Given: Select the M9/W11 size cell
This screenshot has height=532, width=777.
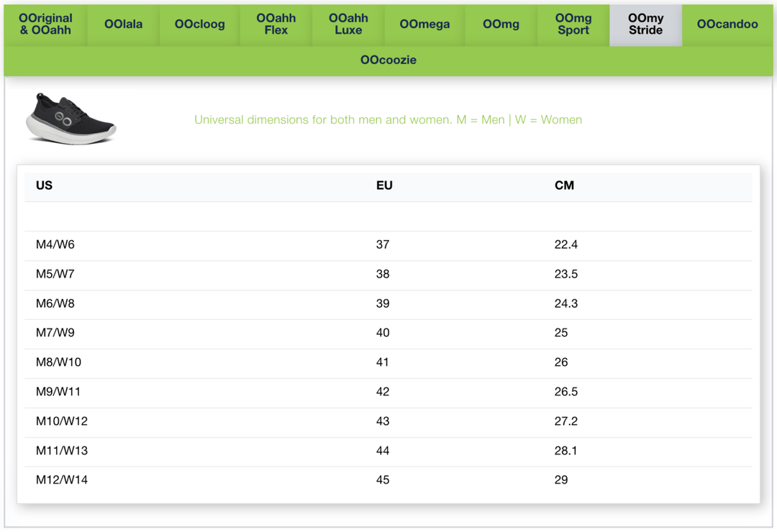Looking at the screenshot, I should pyautogui.click(x=58, y=391).
